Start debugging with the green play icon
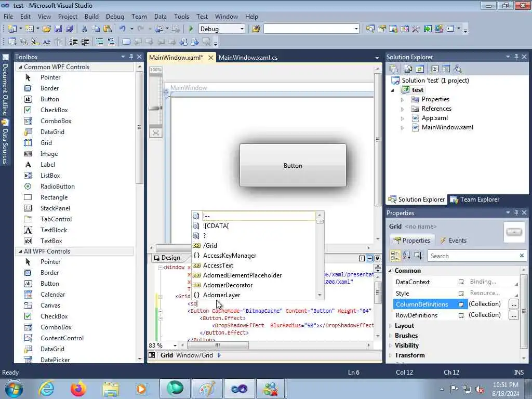The width and height of the screenshot is (532, 399). (x=191, y=29)
